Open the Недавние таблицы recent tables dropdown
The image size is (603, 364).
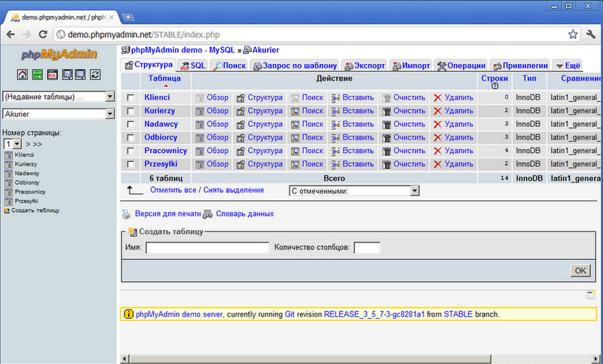[59, 97]
